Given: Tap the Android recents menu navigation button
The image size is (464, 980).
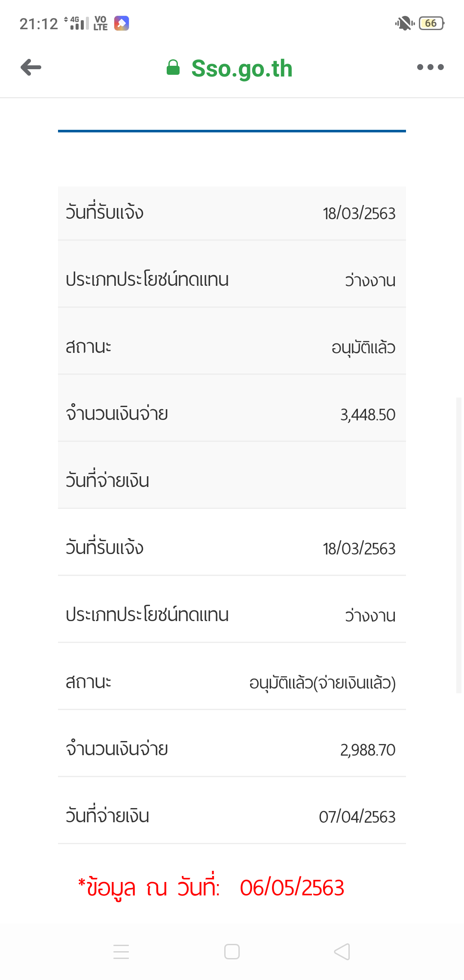Looking at the screenshot, I should click(x=121, y=952).
